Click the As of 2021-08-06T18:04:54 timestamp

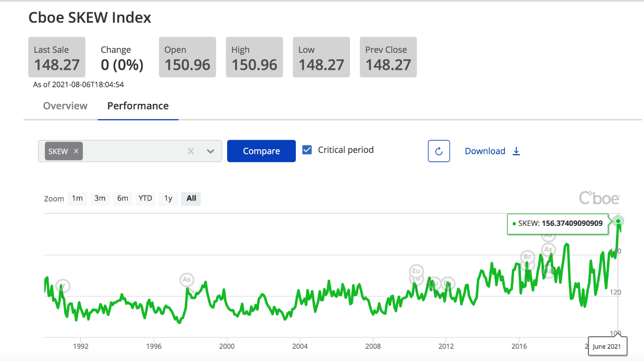tap(78, 85)
